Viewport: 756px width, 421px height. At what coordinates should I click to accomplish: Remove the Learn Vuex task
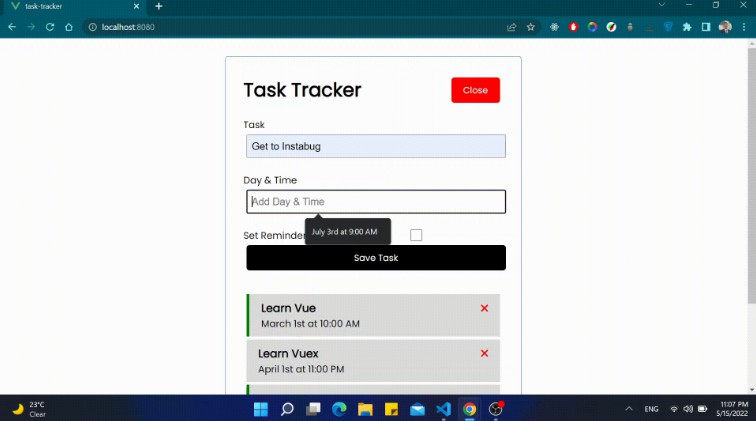484,353
